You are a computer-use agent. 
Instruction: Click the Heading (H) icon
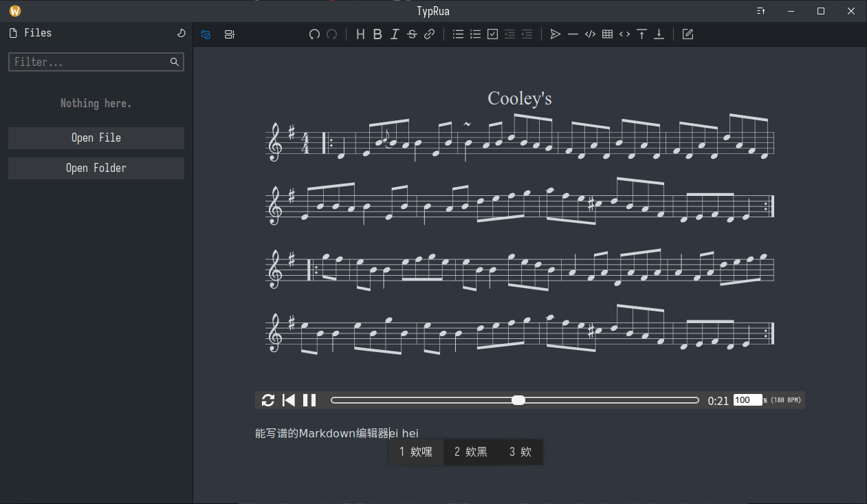(x=360, y=34)
